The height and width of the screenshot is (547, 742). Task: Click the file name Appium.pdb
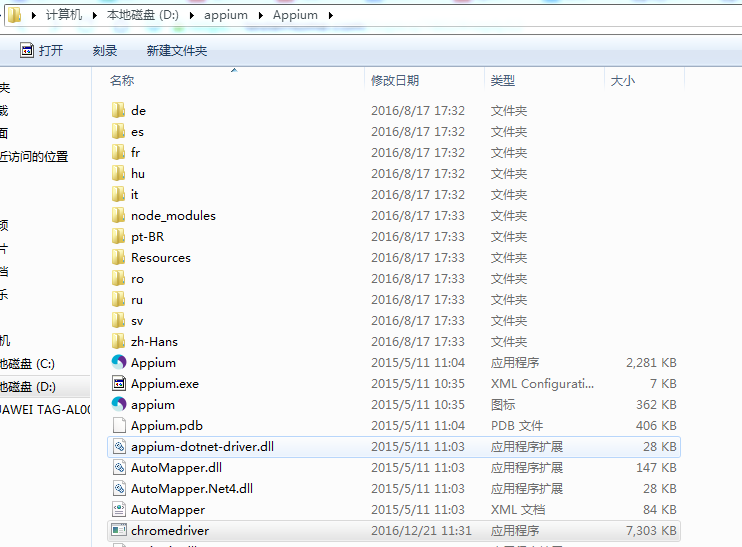(x=167, y=426)
